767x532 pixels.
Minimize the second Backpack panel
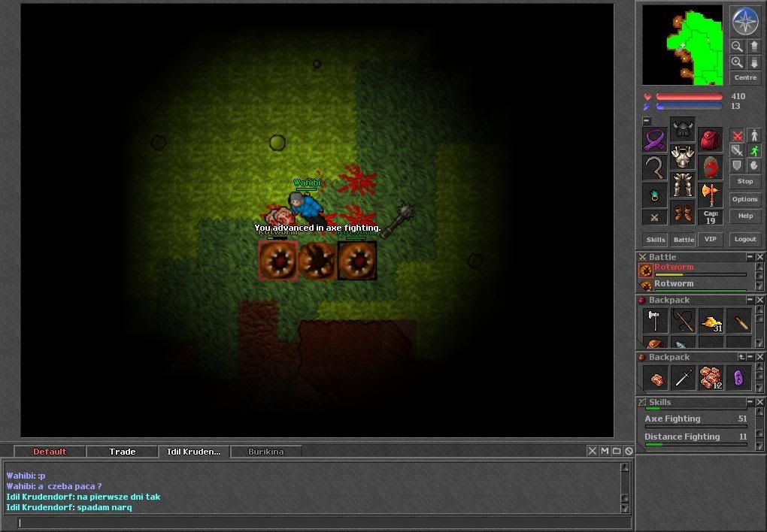coord(750,357)
